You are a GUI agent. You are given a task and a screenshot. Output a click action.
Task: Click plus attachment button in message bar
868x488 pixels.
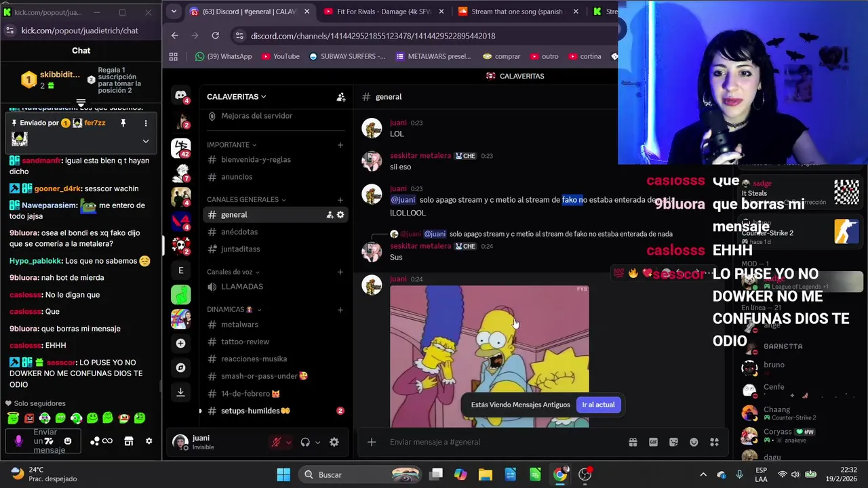pyautogui.click(x=372, y=442)
